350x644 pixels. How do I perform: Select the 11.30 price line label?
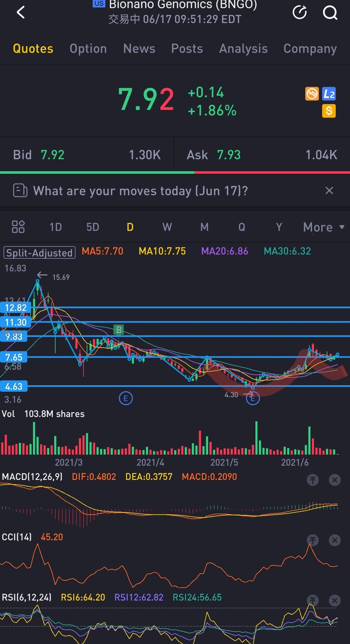16,322
